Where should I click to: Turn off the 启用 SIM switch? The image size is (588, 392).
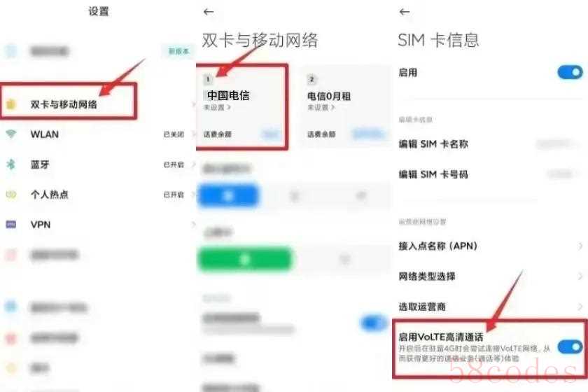570,72
